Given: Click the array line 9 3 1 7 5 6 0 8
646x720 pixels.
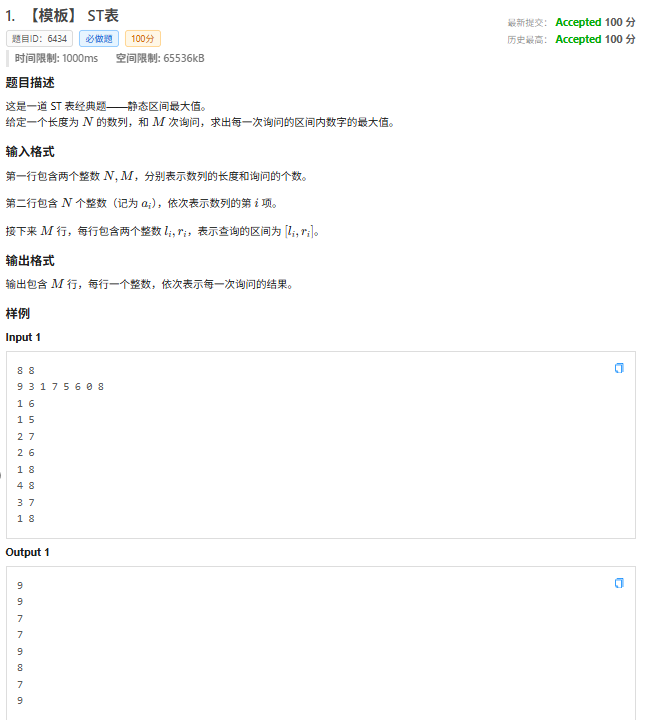Looking at the screenshot, I should 60,386.
